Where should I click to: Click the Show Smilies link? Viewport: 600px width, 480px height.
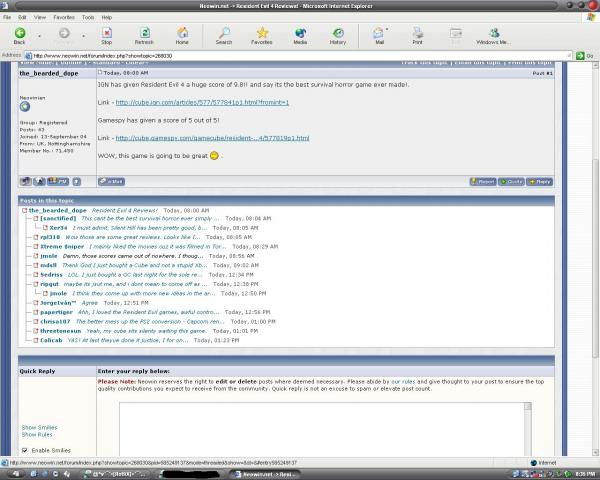pos(39,427)
